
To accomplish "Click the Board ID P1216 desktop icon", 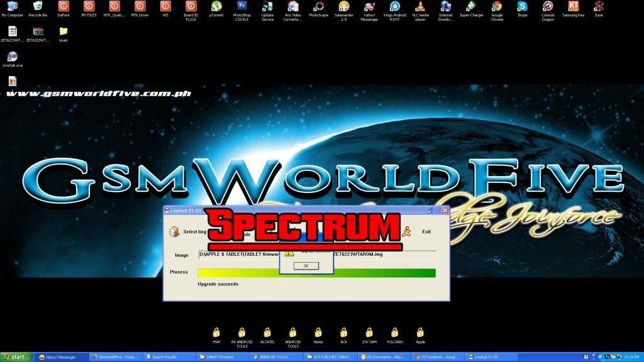I will tap(191, 11).
